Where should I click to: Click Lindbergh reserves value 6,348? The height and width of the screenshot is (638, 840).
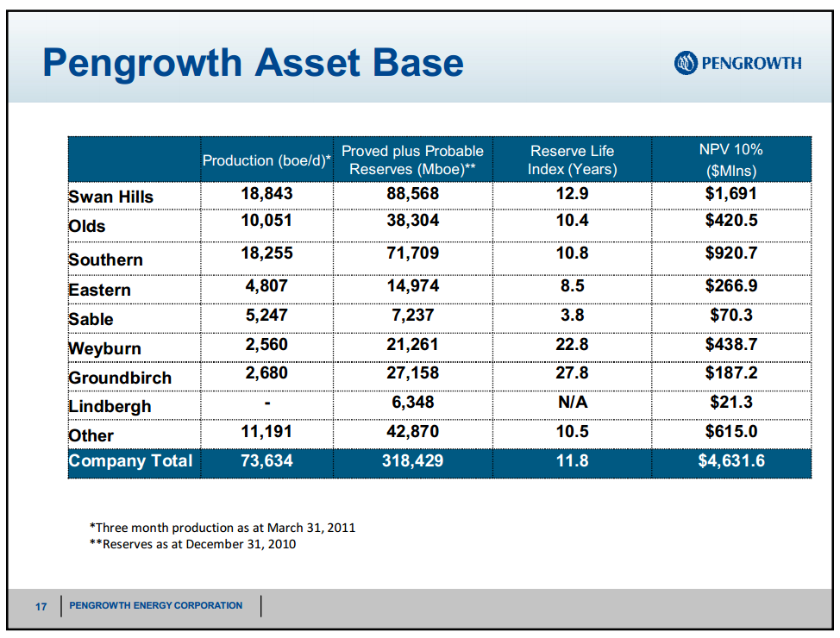click(x=413, y=402)
